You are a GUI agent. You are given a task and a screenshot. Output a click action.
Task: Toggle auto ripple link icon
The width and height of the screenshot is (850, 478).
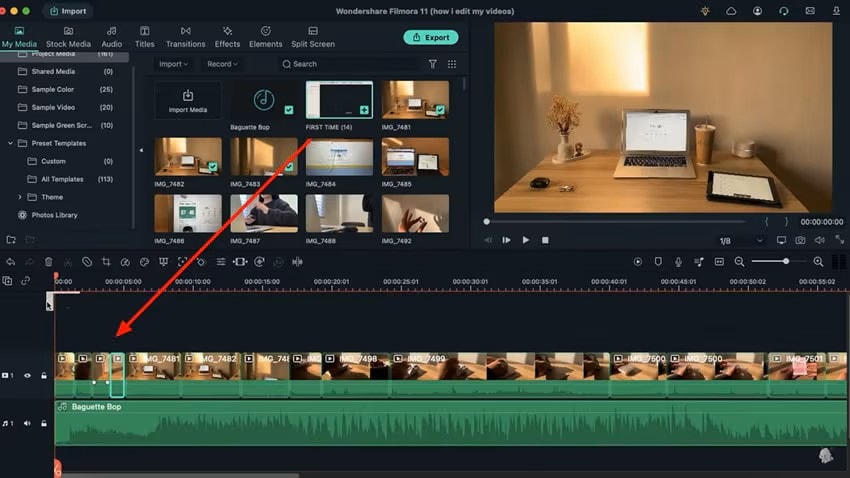click(25, 281)
